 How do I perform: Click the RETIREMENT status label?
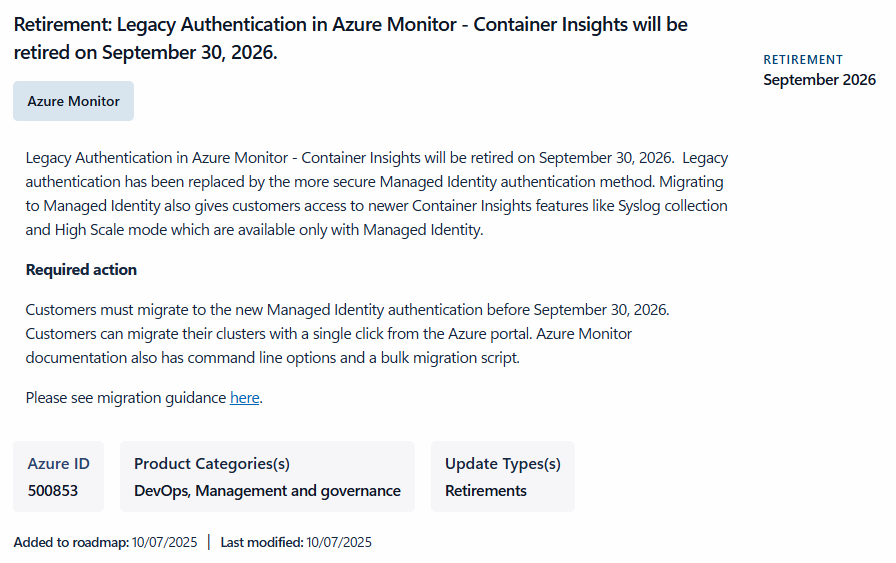click(x=803, y=59)
